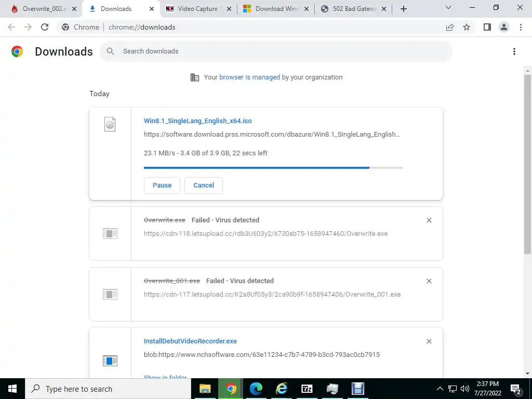This screenshot has width=532, height=399.
Task: Click the Overwrite_001.exe letsupload source URL
Action: [x=272, y=294]
